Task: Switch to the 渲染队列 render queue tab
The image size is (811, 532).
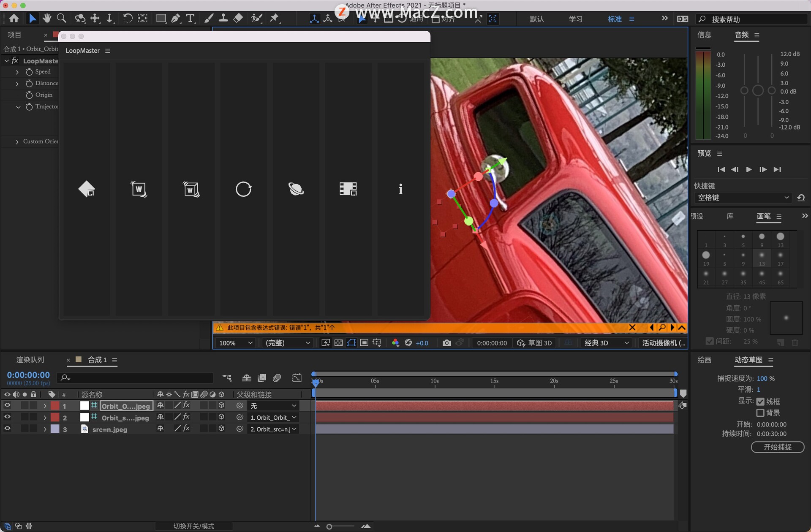Action: pos(30,360)
